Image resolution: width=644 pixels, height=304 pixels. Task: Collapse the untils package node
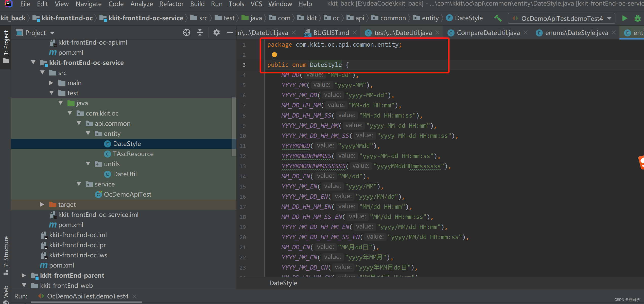coord(88,164)
